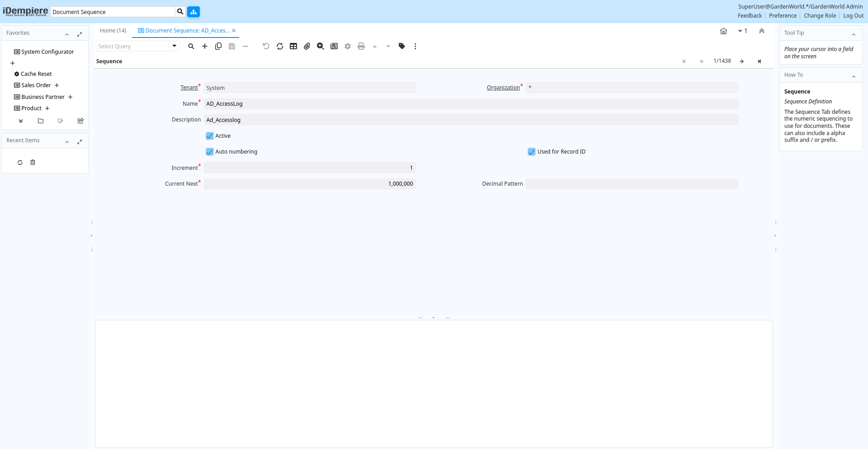Click the Refresh toolbar icon

point(280,46)
